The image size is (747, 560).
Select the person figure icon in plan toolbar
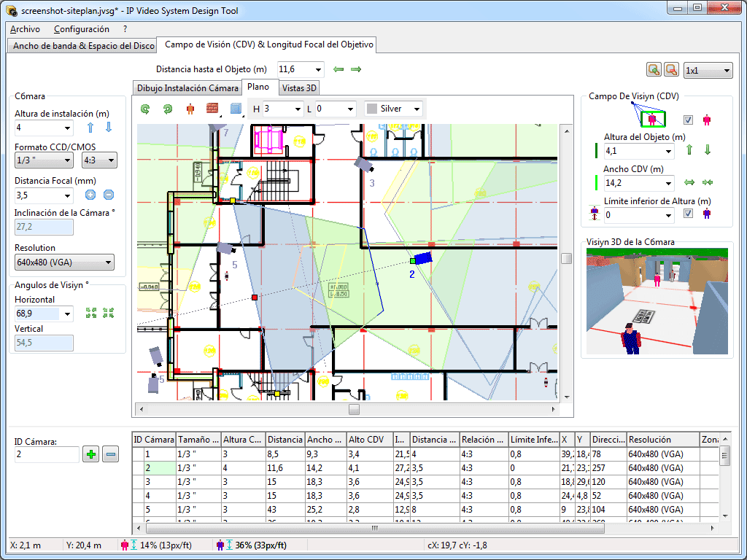190,108
